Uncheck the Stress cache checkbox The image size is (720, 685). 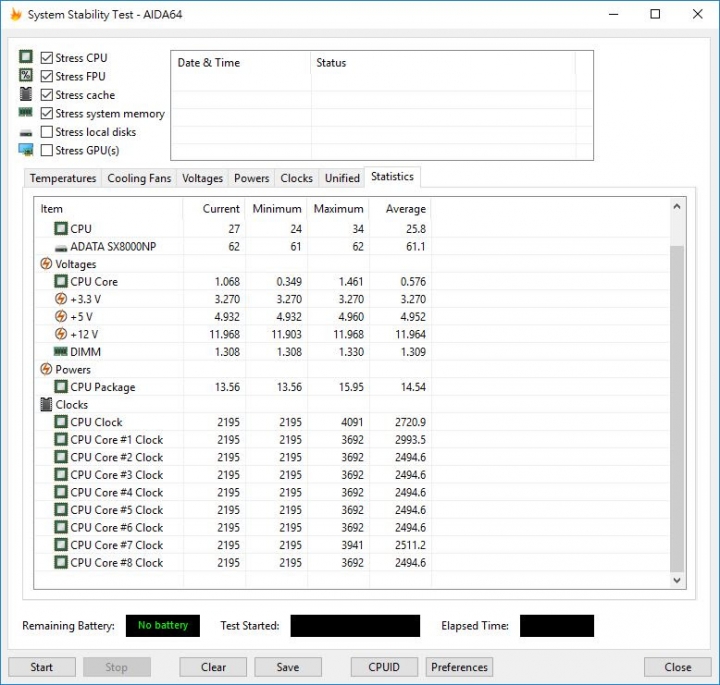[46, 95]
